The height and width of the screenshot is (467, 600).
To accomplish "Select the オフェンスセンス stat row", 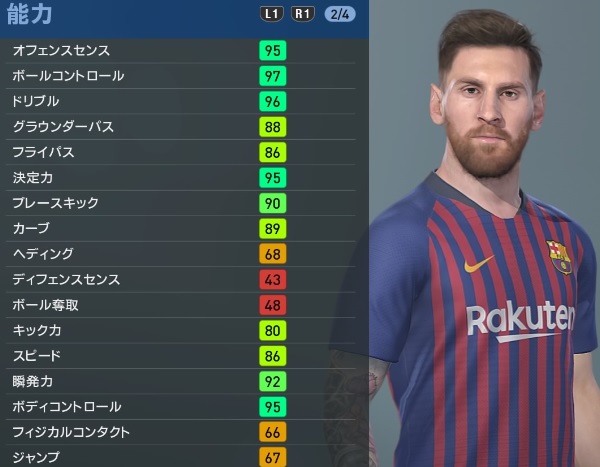I will 181,51.
